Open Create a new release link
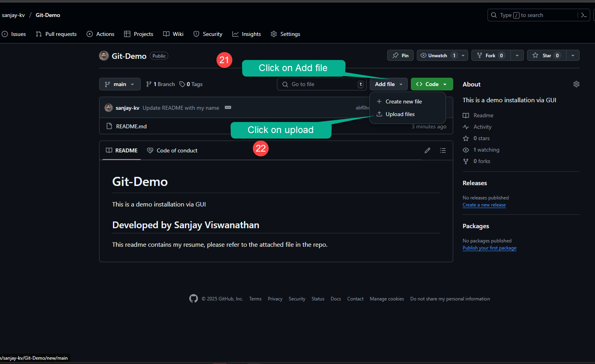 [484, 205]
